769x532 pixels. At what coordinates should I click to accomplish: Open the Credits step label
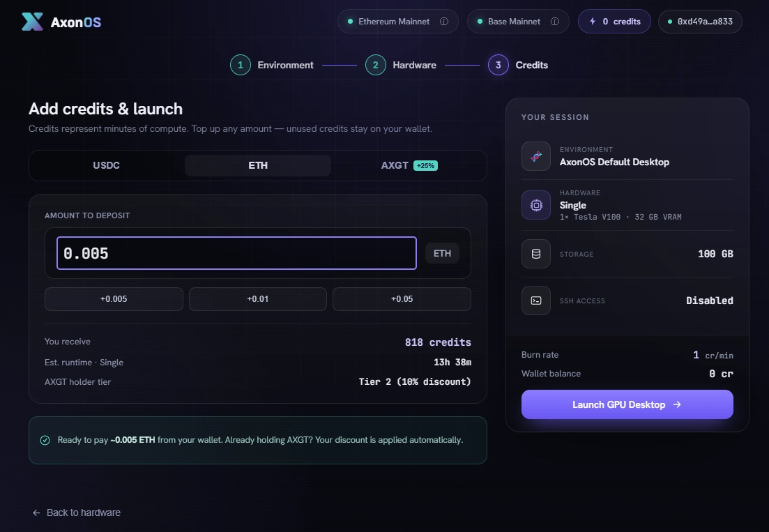click(x=532, y=66)
